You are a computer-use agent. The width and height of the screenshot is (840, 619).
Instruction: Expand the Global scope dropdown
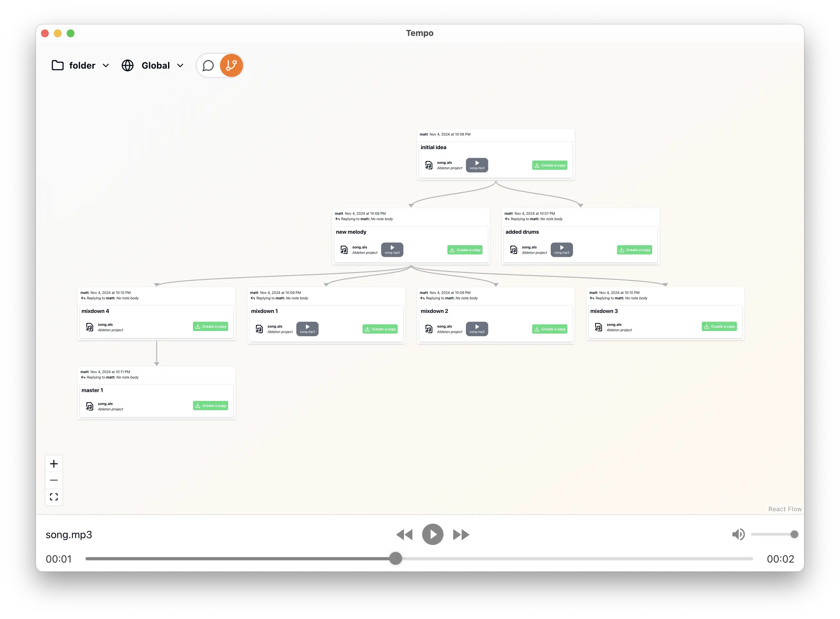tap(153, 65)
